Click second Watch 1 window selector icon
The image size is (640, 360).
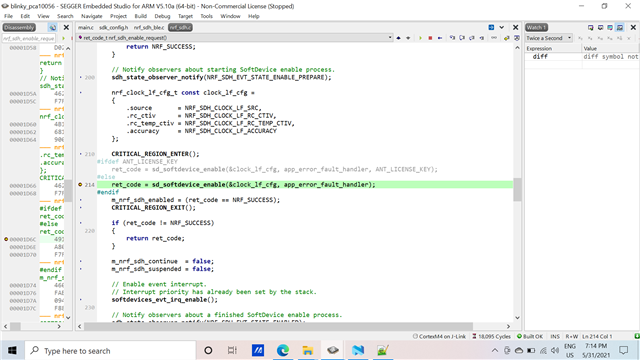pyautogui.click(x=600, y=27)
